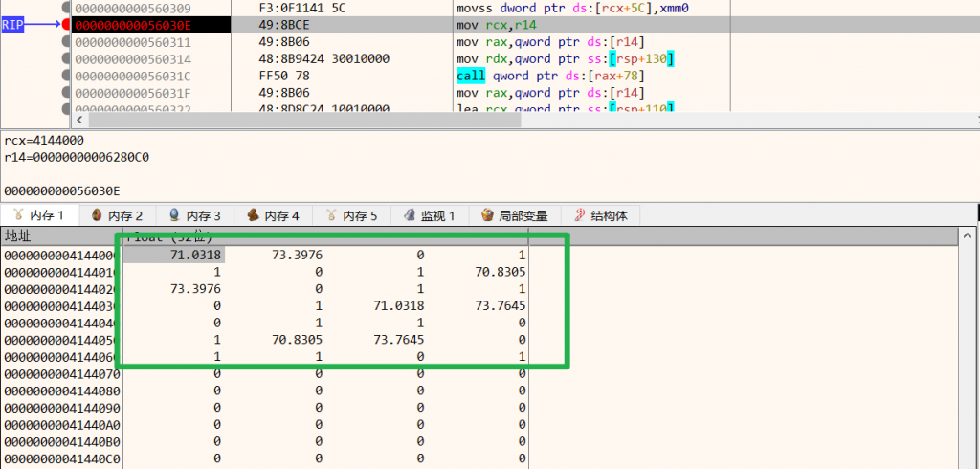The width and height of the screenshot is (980, 469).
Task: Select value 71.0318 in row 0000000004144000
Action: [x=197, y=255]
